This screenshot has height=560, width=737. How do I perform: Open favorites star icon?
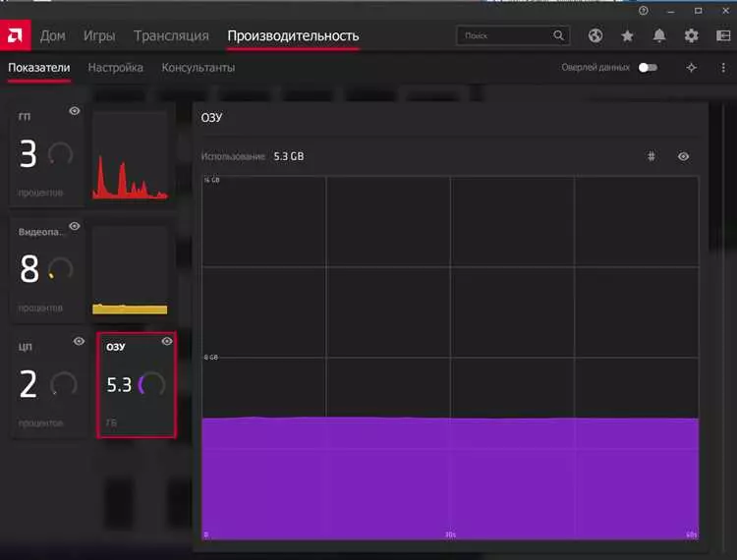point(627,35)
